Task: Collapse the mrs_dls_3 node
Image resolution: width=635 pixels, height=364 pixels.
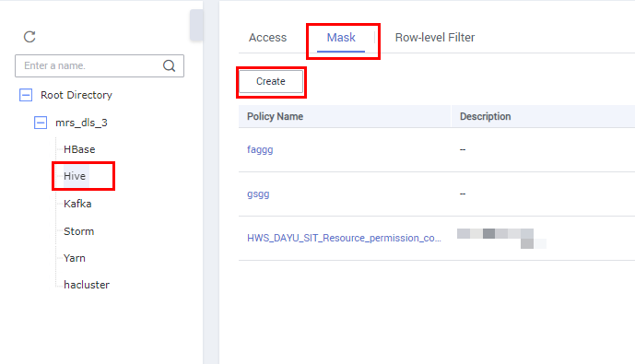Action: point(41,123)
